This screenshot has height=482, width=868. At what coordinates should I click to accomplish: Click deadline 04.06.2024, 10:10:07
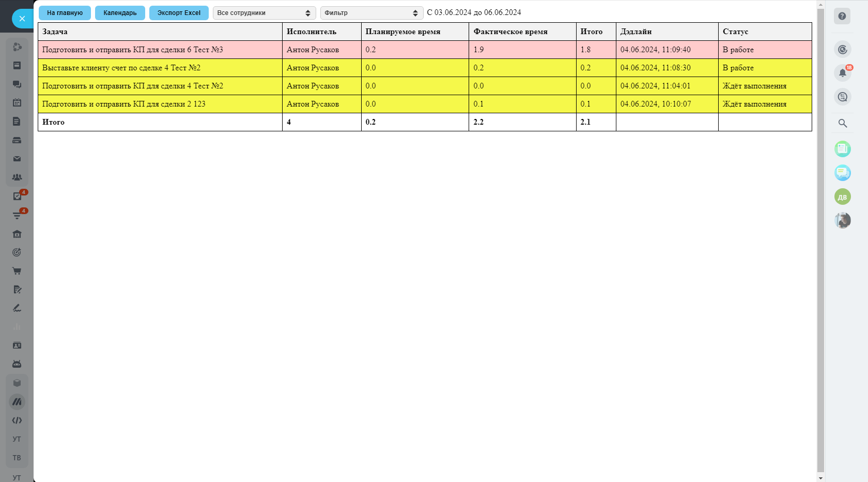tap(655, 104)
